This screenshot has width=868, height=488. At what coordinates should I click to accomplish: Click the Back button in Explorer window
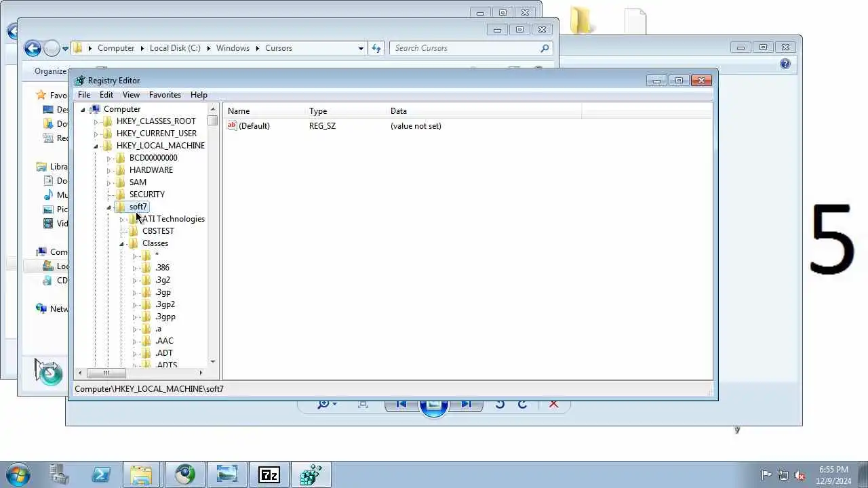(33, 48)
